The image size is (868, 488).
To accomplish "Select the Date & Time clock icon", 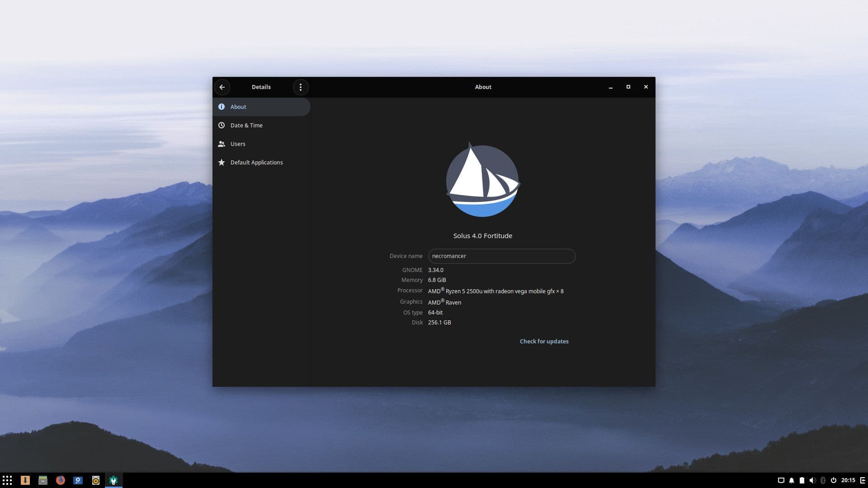I will tap(221, 125).
